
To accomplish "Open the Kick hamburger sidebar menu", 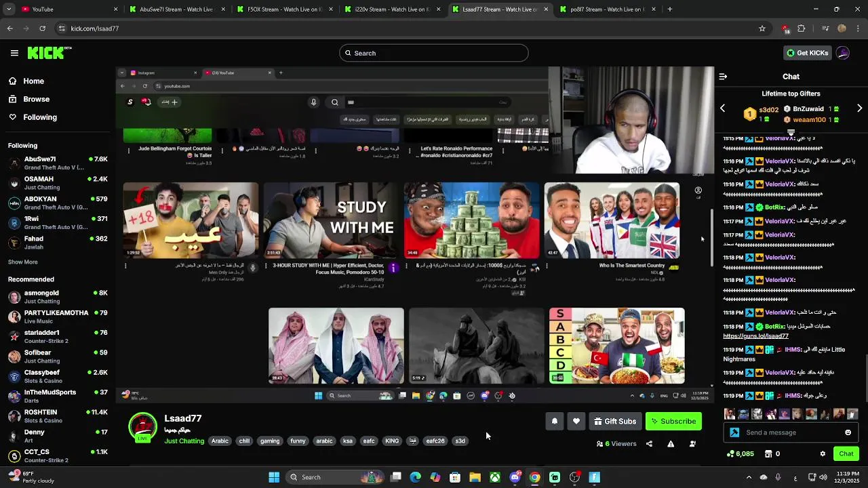I will click(x=14, y=53).
